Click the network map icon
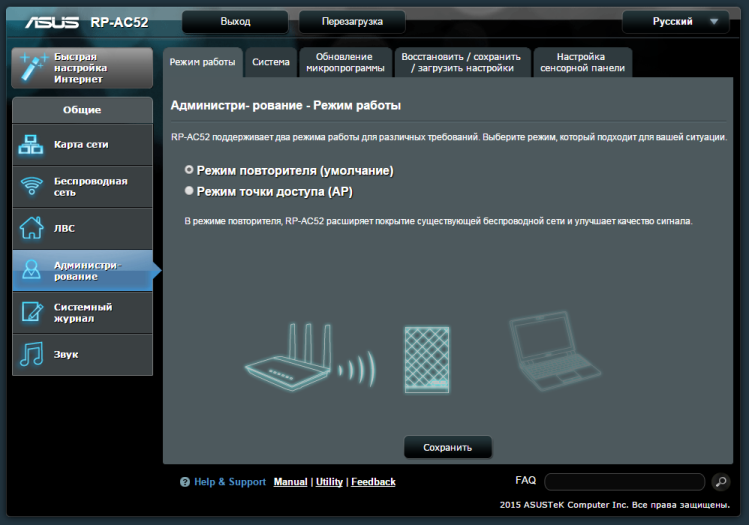The height and width of the screenshot is (525, 749). (x=31, y=144)
